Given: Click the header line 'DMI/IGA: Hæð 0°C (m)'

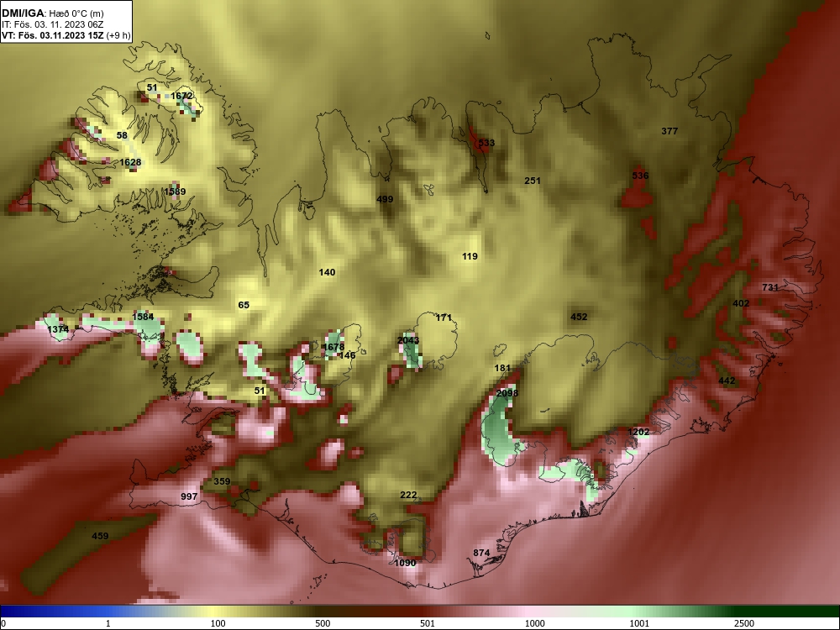Looking at the screenshot, I should pyautogui.click(x=53, y=13).
